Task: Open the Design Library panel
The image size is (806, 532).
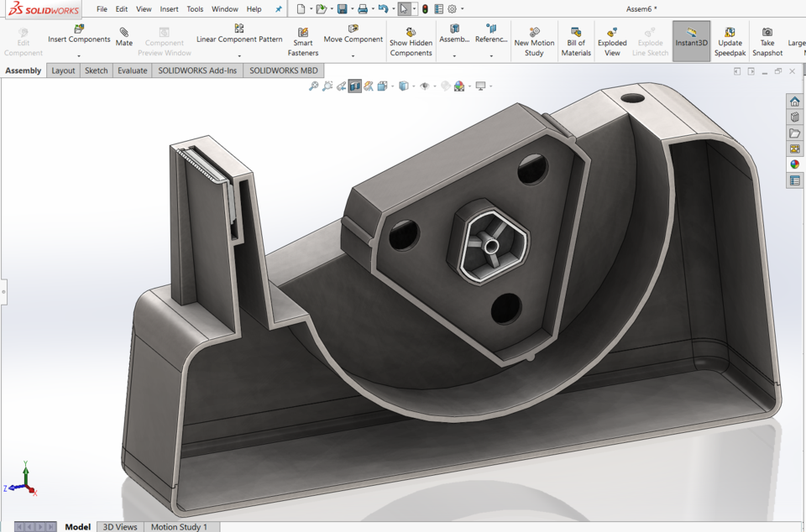Action: pyautogui.click(x=794, y=117)
